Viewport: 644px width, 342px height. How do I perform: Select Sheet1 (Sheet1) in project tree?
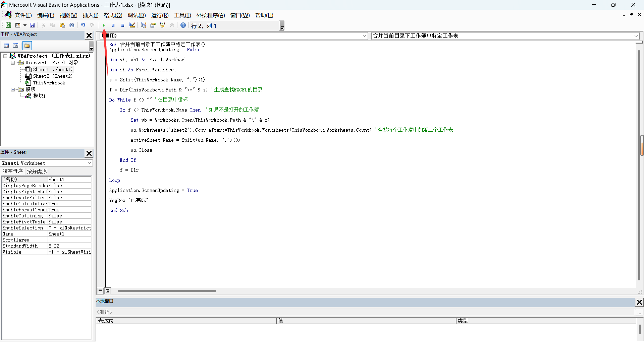pos(53,69)
